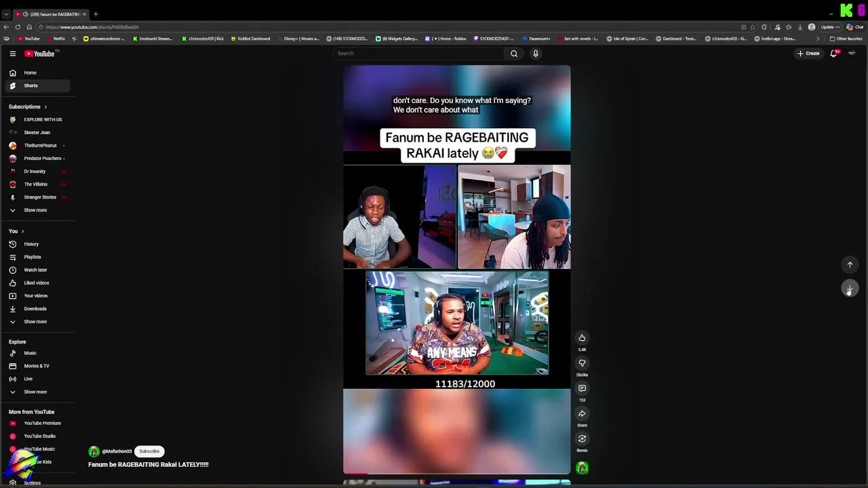Viewport: 868px width, 488px height.
Task: Open browser downloads icon
Action: [x=800, y=27]
